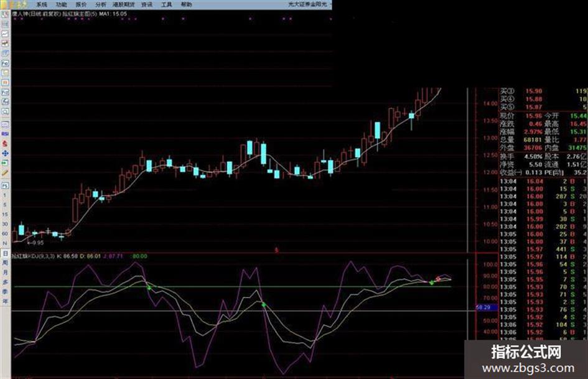Click the green arrow sidebar icon
Image resolution: width=588 pixels, height=379 pixels.
point(5,163)
